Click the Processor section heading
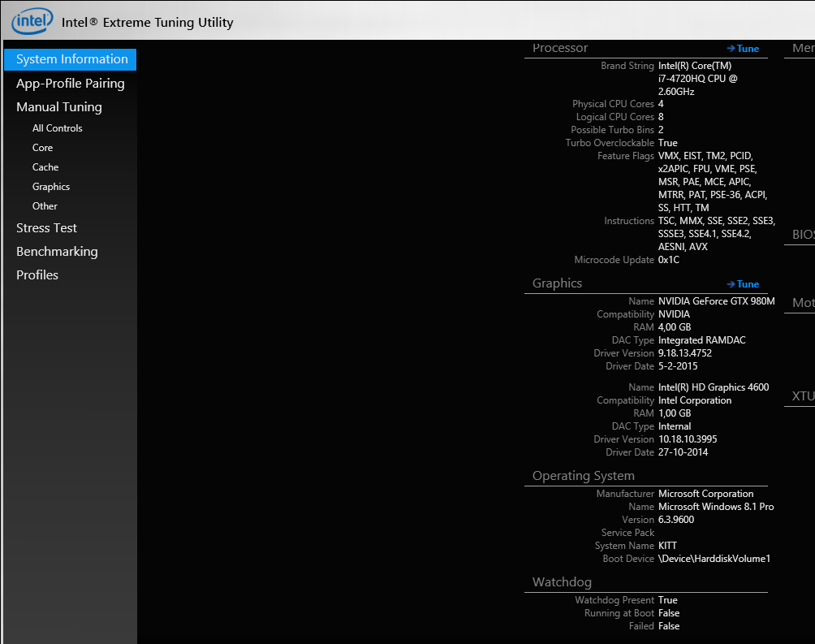The image size is (815, 644). click(x=560, y=48)
